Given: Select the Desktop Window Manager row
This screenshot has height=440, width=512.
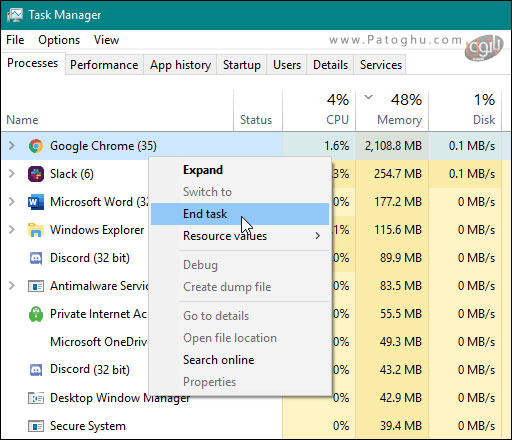Looking at the screenshot, I should coord(256,398).
